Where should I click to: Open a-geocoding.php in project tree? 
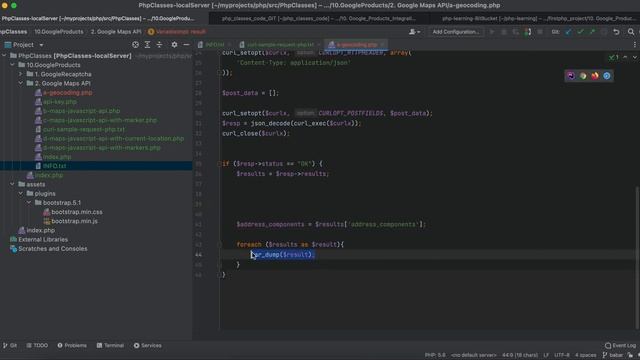pyautogui.click(x=67, y=93)
